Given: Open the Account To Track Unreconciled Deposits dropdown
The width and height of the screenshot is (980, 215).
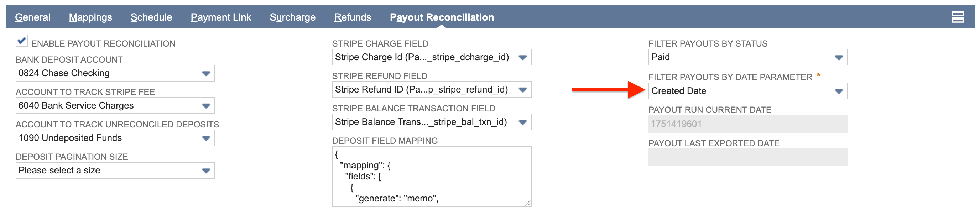Looking at the screenshot, I should 206,138.
